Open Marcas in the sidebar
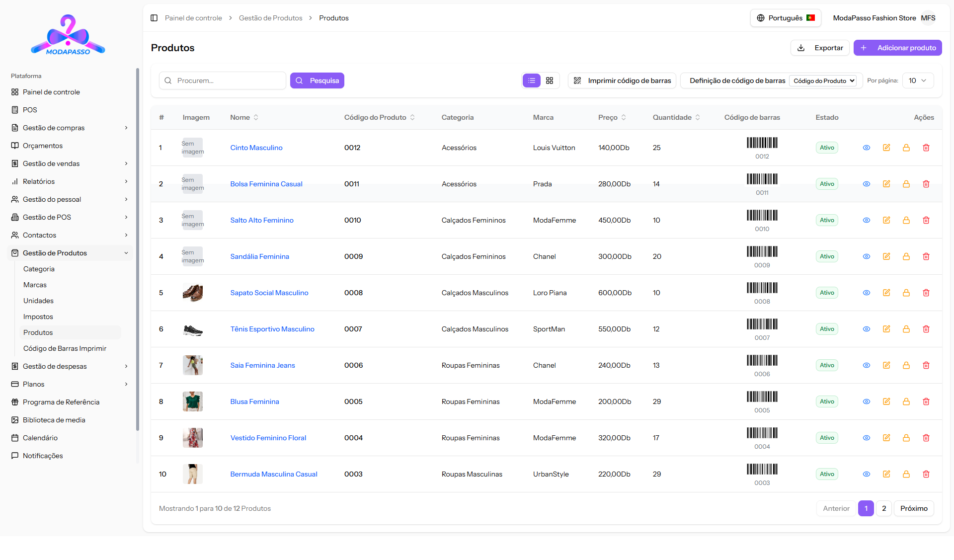 [x=35, y=285]
